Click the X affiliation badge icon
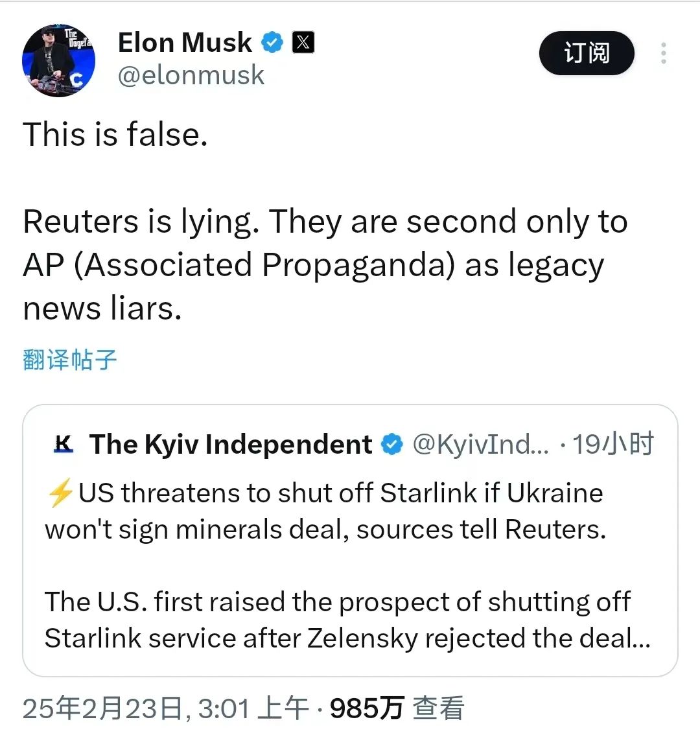Screen dimensions: 700x748 (303, 43)
